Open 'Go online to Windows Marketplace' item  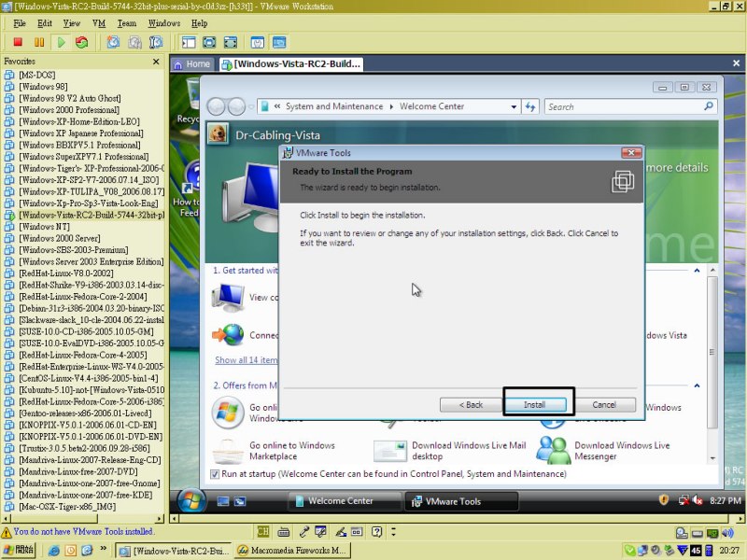[x=275, y=451]
